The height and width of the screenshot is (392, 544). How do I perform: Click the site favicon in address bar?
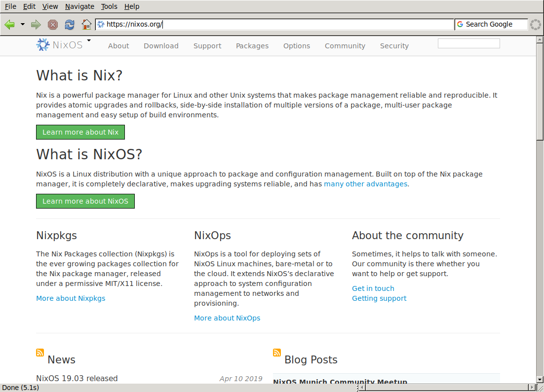click(101, 24)
